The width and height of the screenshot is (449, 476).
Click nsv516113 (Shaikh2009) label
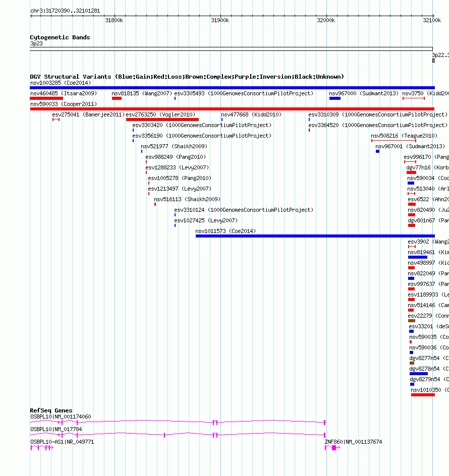click(187, 200)
